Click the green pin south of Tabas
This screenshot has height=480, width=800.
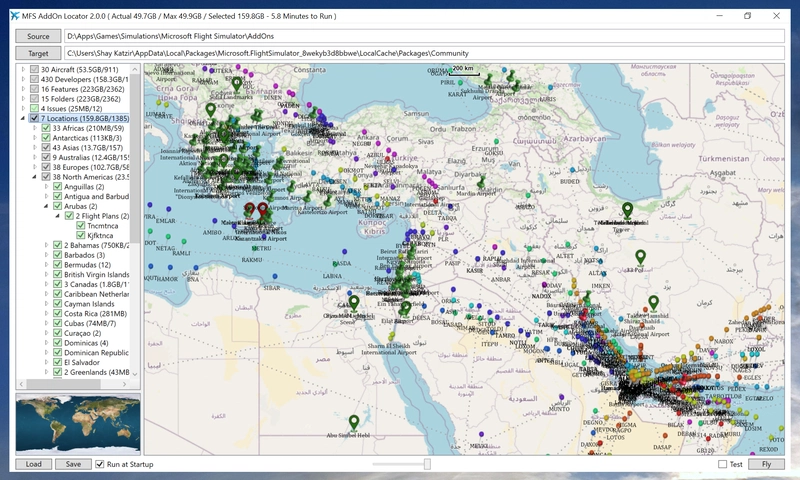(641, 257)
